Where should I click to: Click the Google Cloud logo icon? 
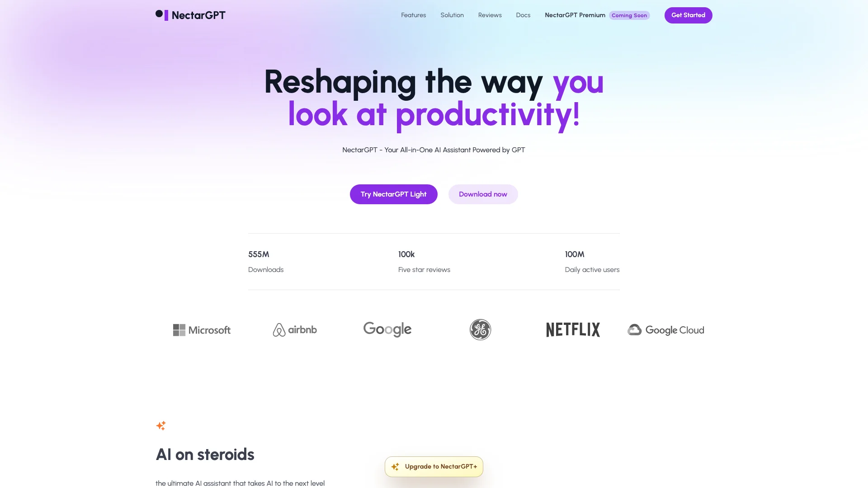coord(634,329)
